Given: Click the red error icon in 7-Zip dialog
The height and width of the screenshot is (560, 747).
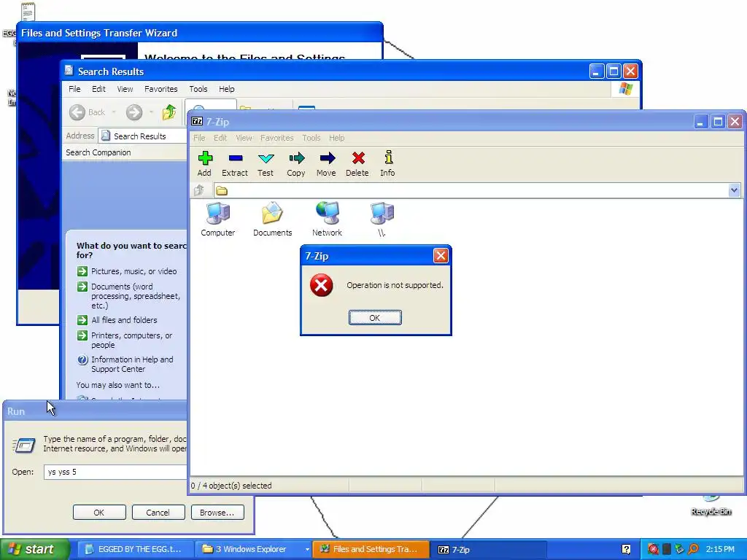Looking at the screenshot, I should click(x=322, y=285).
